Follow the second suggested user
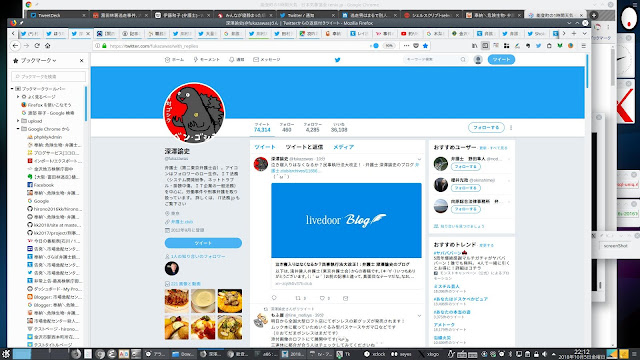The width and height of the screenshot is (640, 360). 466,188
